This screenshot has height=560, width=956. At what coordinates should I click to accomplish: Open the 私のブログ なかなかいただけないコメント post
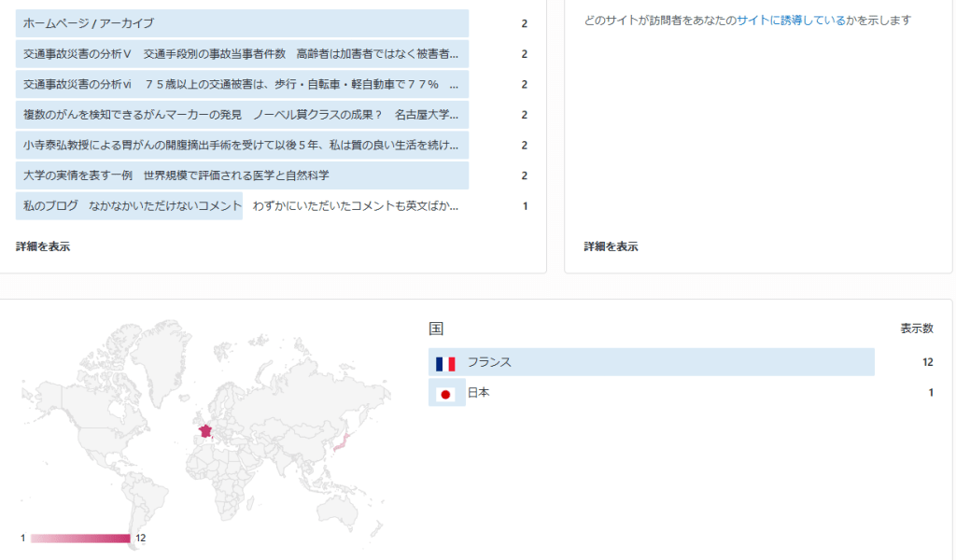[133, 206]
